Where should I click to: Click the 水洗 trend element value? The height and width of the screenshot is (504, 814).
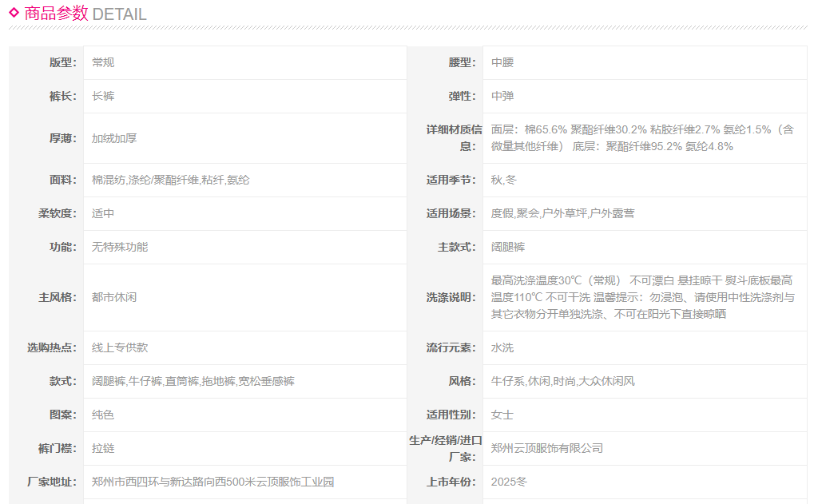point(502,347)
